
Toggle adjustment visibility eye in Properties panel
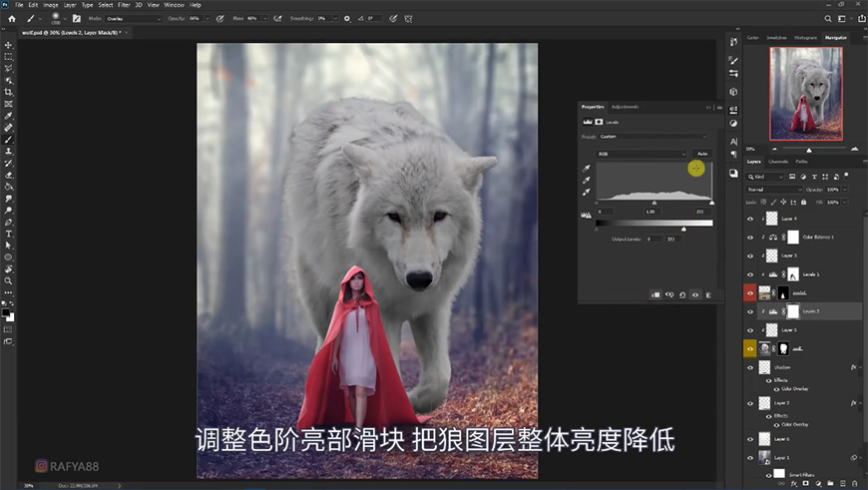[x=695, y=294]
